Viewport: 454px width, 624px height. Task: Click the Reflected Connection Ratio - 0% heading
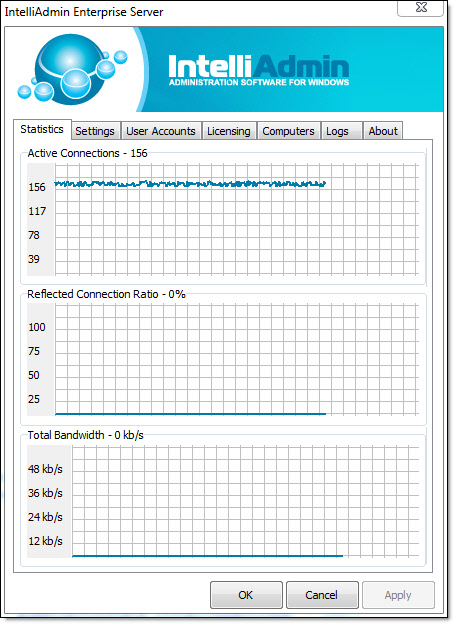pyautogui.click(x=106, y=294)
